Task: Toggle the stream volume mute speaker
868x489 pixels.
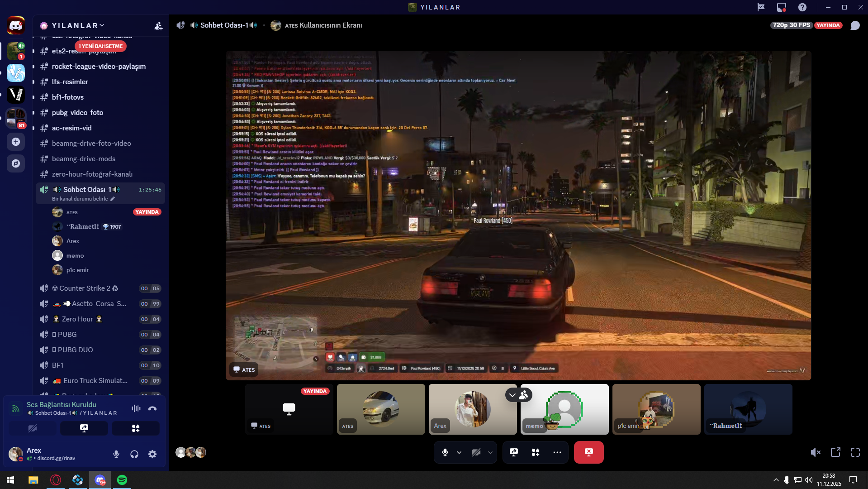Action: coord(816,452)
